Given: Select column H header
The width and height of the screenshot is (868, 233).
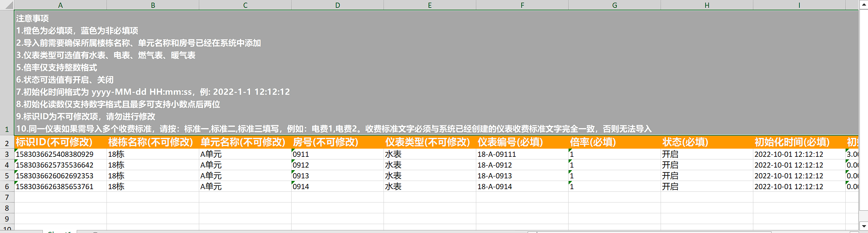Looking at the screenshot, I should pyautogui.click(x=707, y=5).
